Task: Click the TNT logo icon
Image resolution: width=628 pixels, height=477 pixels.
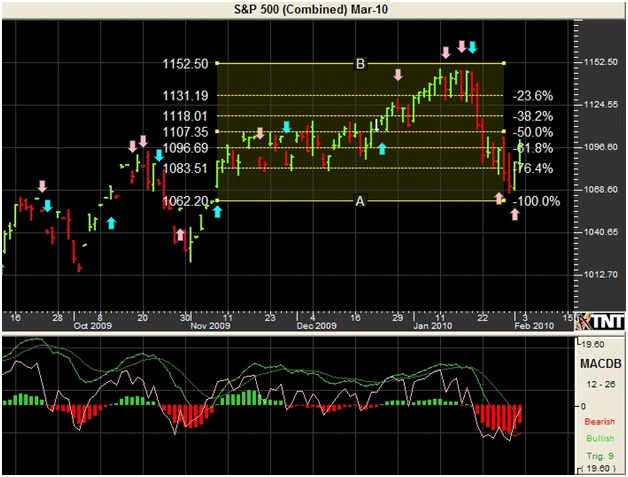Action: 600,321
